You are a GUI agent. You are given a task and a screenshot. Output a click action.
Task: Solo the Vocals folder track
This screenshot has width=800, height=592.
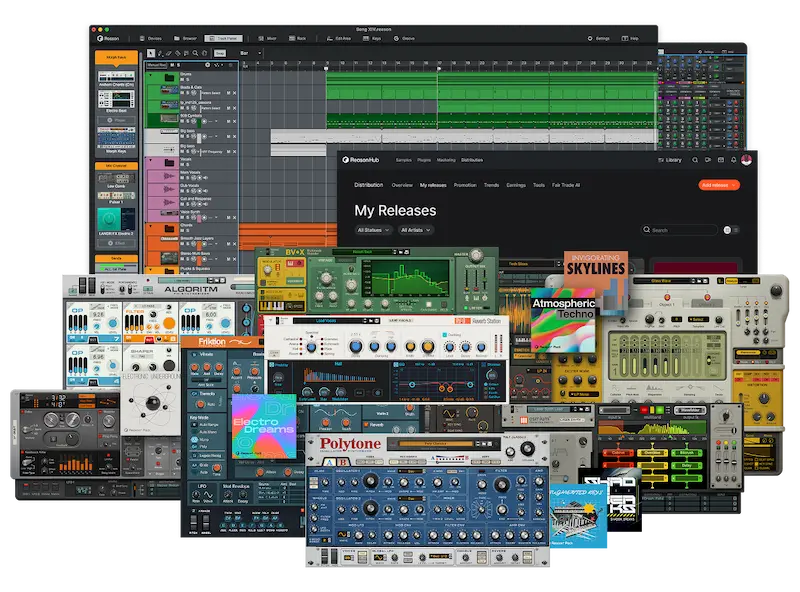pyautogui.click(x=187, y=165)
